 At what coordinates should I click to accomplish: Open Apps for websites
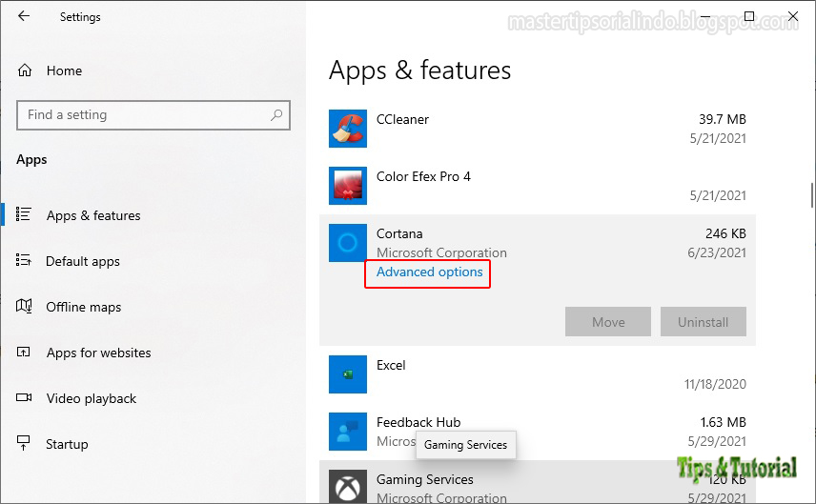(x=98, y=353)
